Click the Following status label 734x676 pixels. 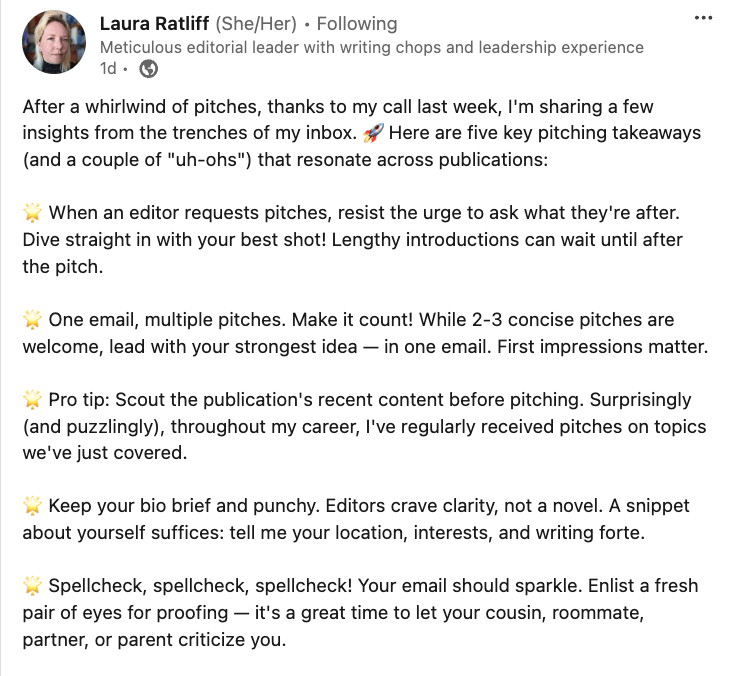coord(357,23)
